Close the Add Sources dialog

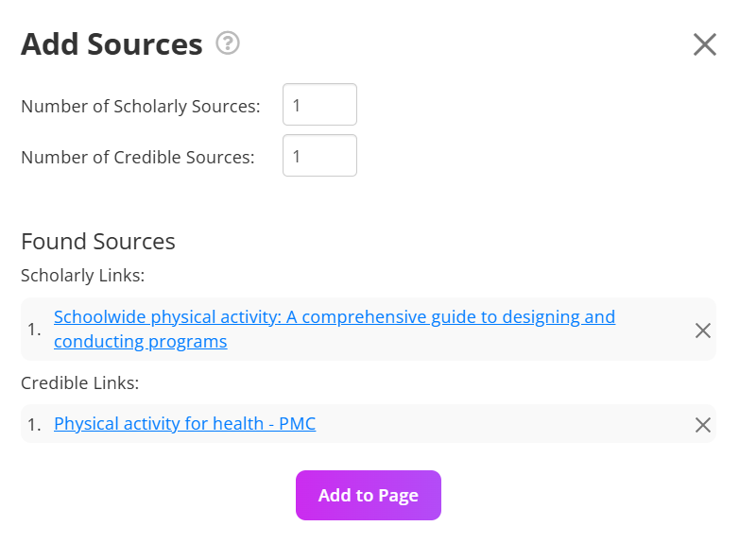[x=705, y=44]
